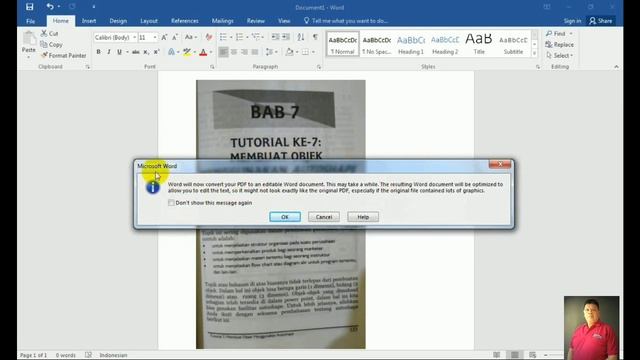Screen dimensions: 640x360
Task: Switch to the Mailings tab
Action: pos(222,21)
